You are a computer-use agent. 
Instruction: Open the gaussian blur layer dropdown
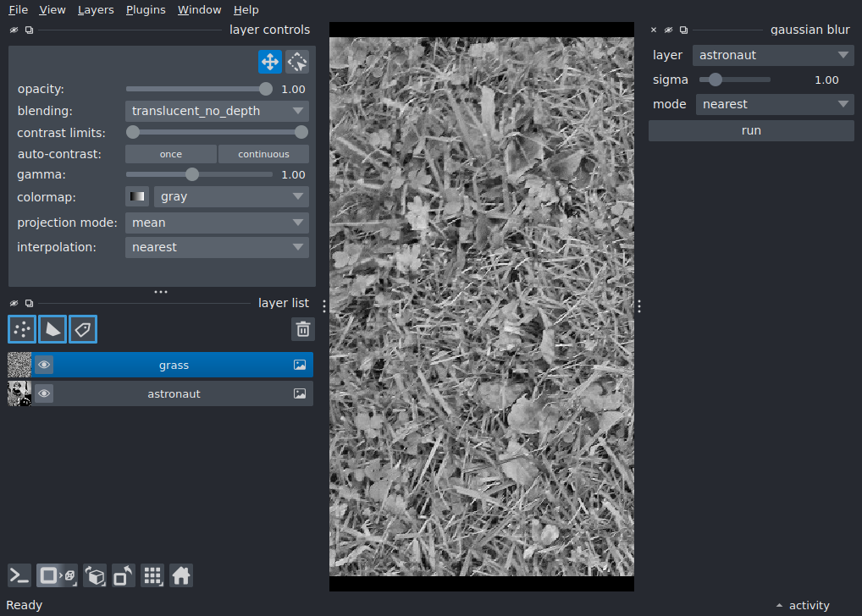point(773,55)
